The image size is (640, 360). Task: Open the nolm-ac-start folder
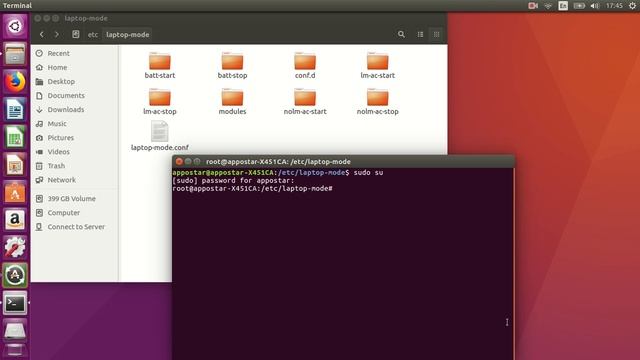305,101
